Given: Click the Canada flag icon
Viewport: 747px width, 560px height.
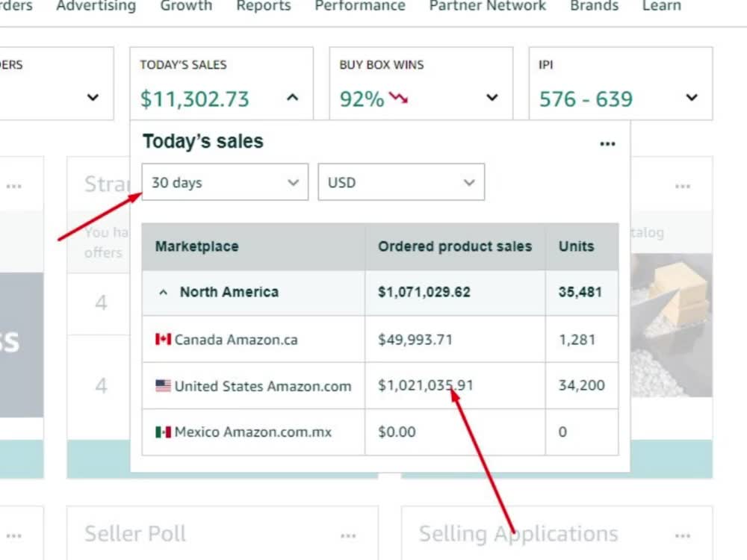Looking at the screenshot, I should click(x=163, y=339).
